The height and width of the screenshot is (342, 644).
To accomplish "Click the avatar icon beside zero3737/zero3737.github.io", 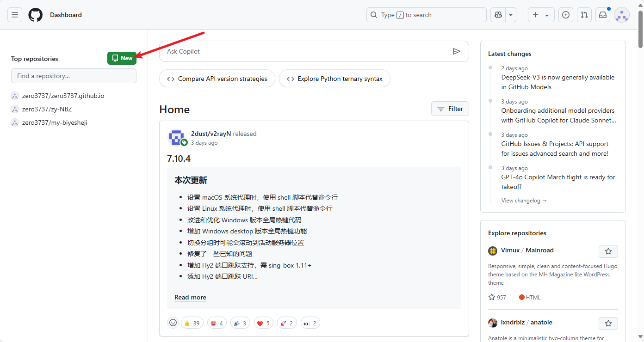I will click(15, 96).
